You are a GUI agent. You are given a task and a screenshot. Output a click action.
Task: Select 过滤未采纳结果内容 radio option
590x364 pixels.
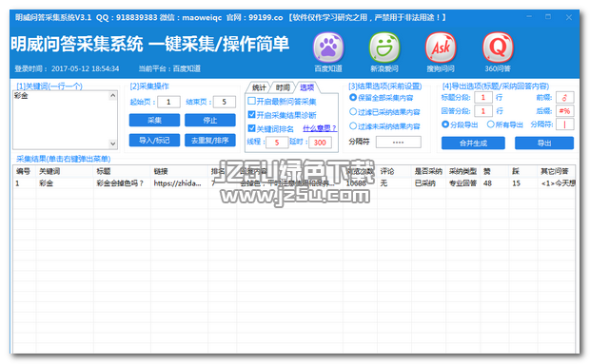point(353,125)
